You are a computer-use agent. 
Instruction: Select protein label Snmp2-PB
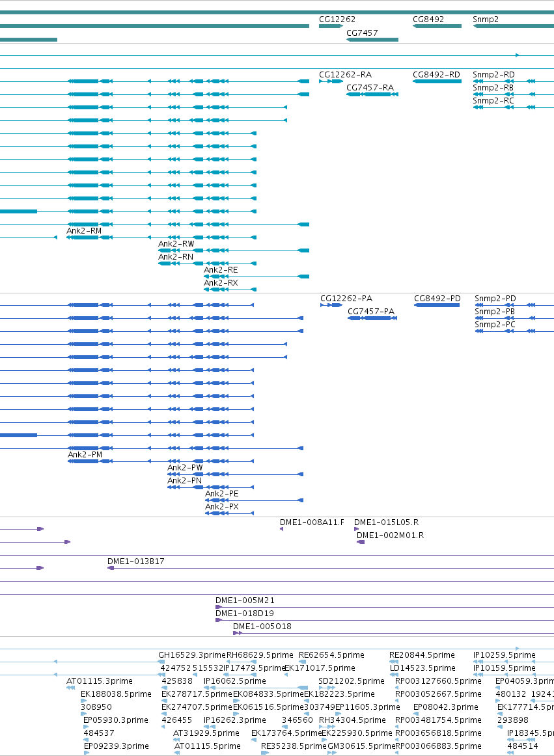(495, 312)
